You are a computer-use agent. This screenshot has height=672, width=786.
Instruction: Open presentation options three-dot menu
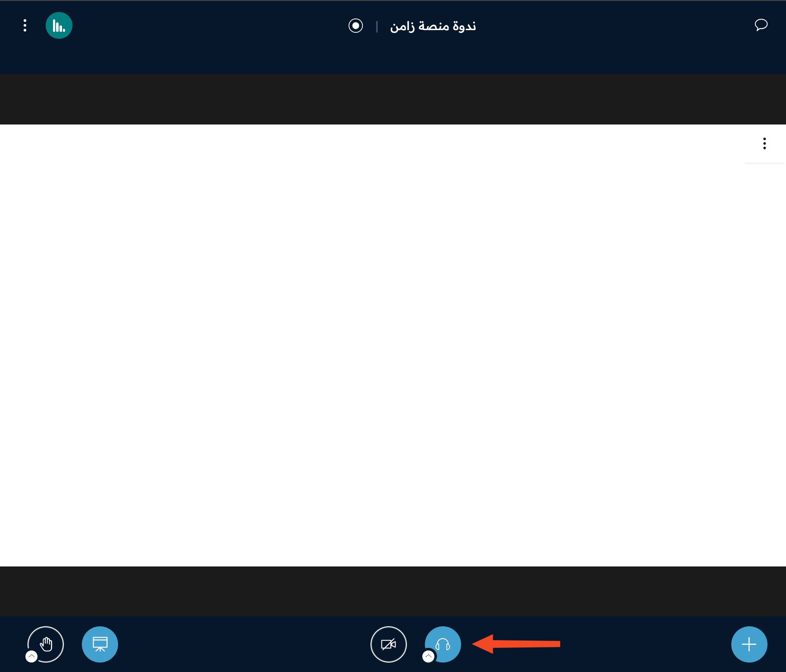click(x=764, y=143)
